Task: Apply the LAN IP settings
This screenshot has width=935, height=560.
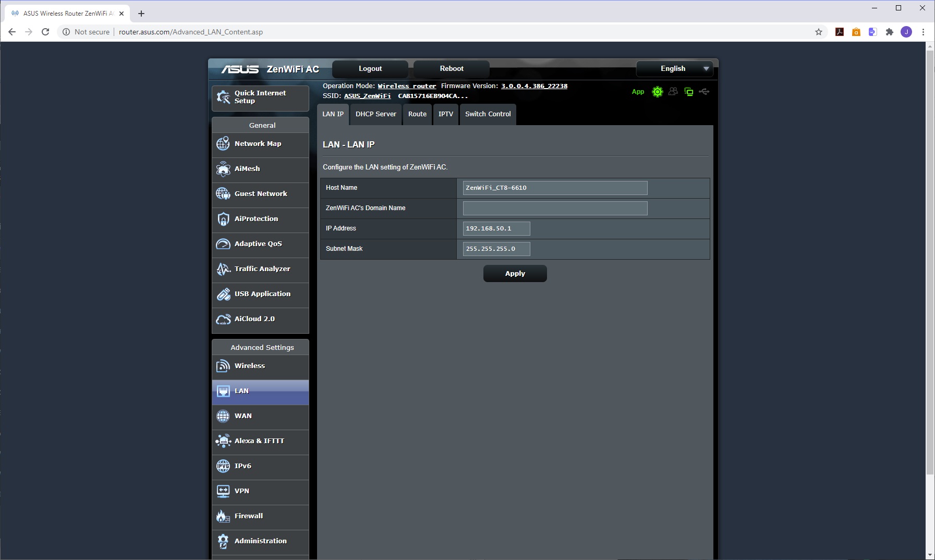Action: 515,274
